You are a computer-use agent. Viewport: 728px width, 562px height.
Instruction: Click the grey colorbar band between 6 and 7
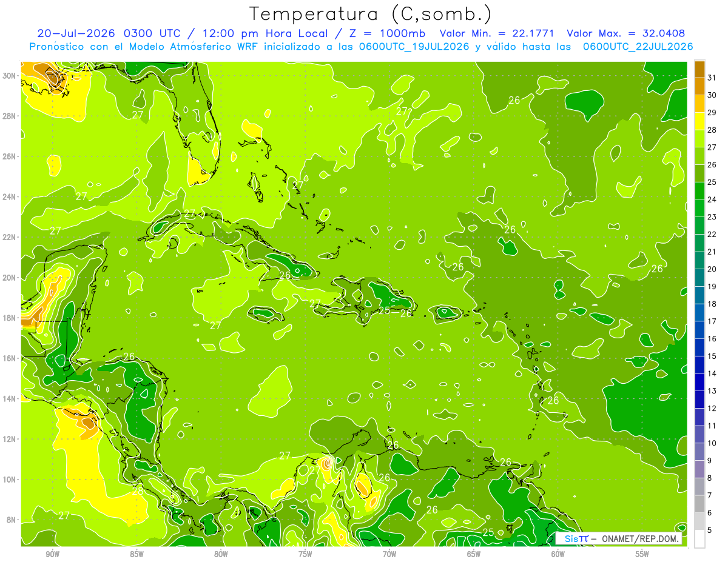click(699, 504)
